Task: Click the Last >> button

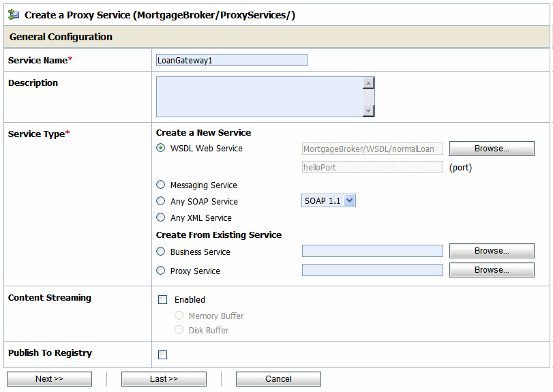Action: pos(164,379)
